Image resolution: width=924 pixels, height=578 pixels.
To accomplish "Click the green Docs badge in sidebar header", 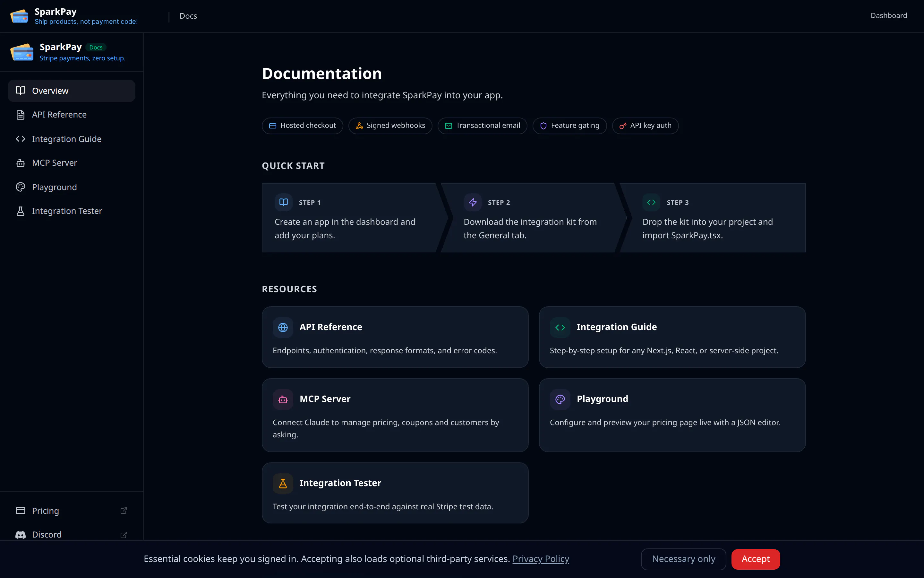I will 96,48.
